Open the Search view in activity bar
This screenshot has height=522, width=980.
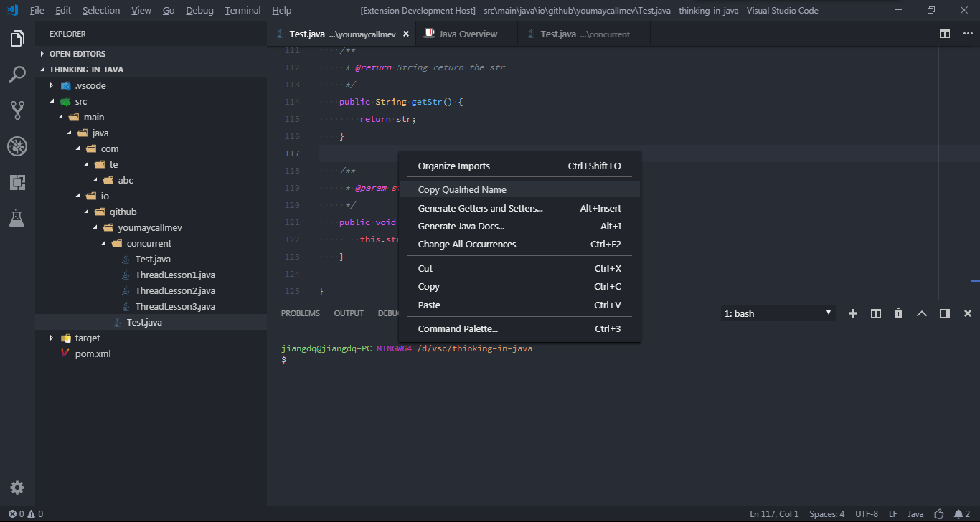[x=17, y=74]
